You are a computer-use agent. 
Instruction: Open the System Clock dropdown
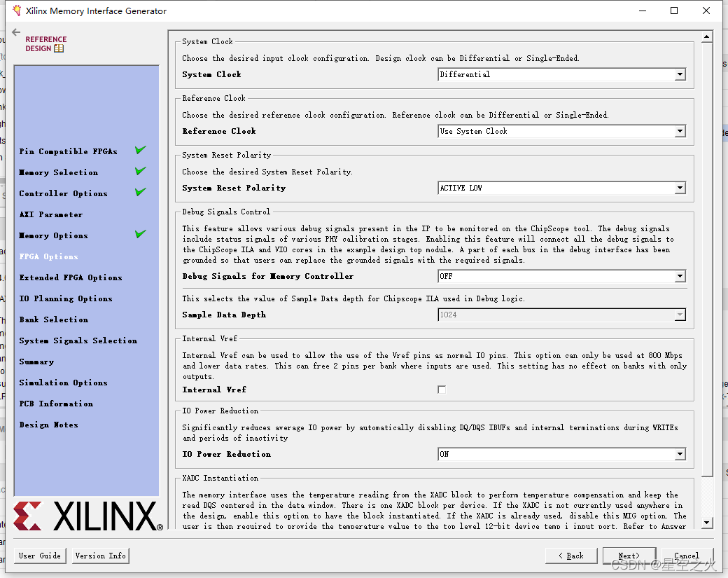561,74
